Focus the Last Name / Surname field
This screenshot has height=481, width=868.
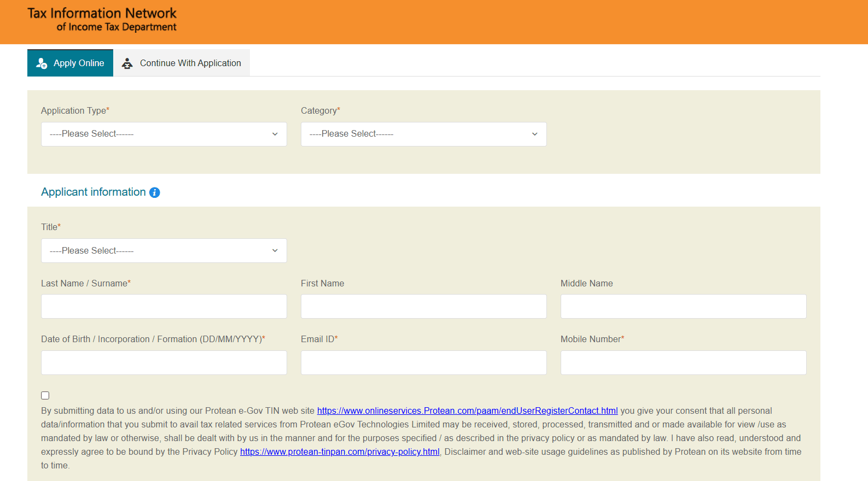point(164,306)
